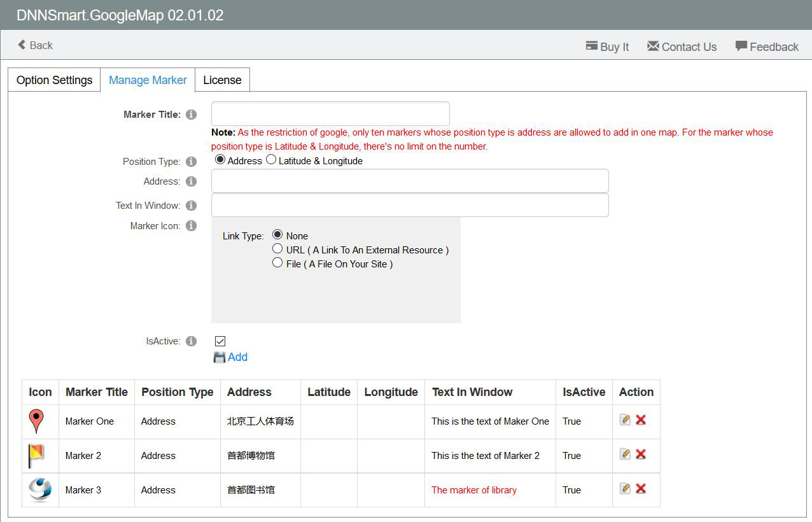Image resolution: width=812 pixels, height=522 pixels.
Task: Go Back to previous page
Action: [x=35, y=45]
